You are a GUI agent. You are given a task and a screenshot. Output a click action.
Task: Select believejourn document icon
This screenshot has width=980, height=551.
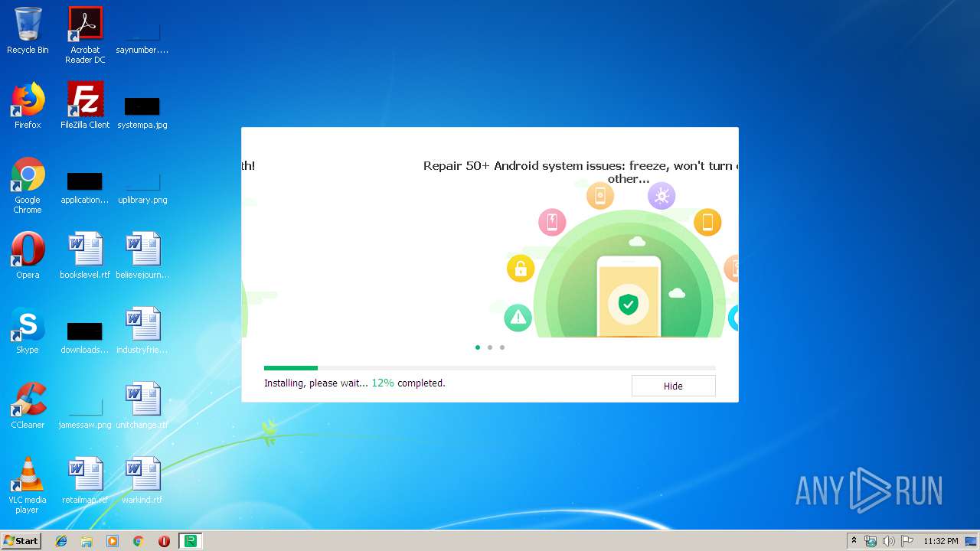point(142,256)
